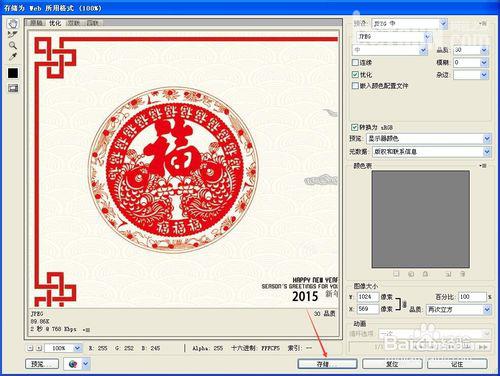
Task: Switch to the 原稿 (Original) tab
Action: [x=36, y=23]
